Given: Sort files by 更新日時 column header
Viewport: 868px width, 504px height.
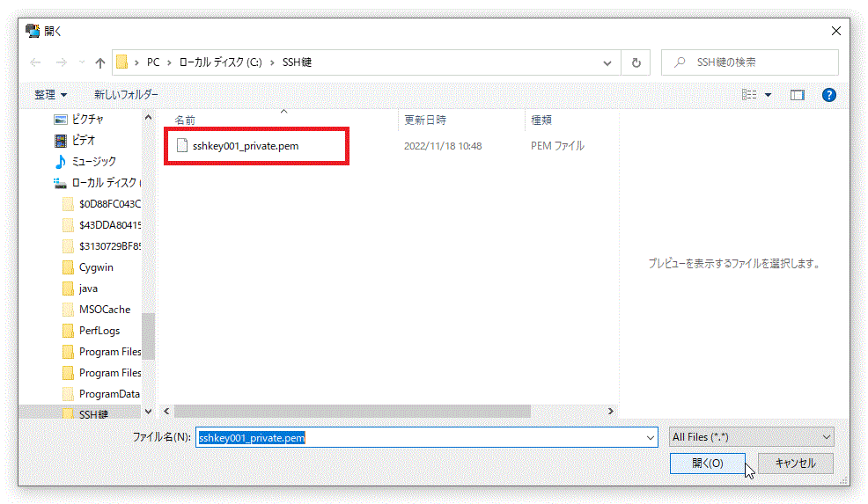Looking at the screenshot, I should click(x=425, y=120).
